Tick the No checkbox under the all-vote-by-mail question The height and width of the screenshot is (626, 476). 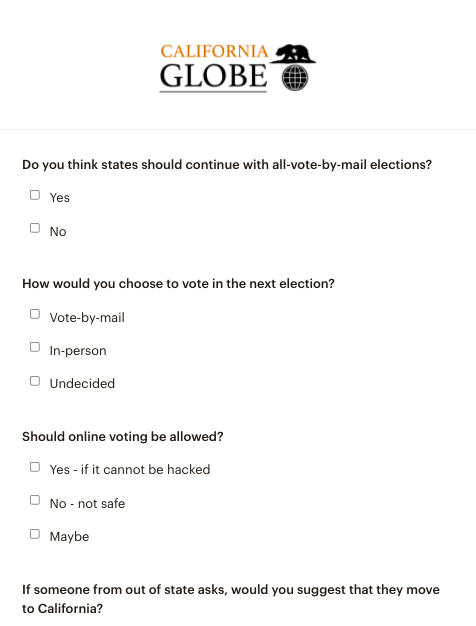[35, 228]
